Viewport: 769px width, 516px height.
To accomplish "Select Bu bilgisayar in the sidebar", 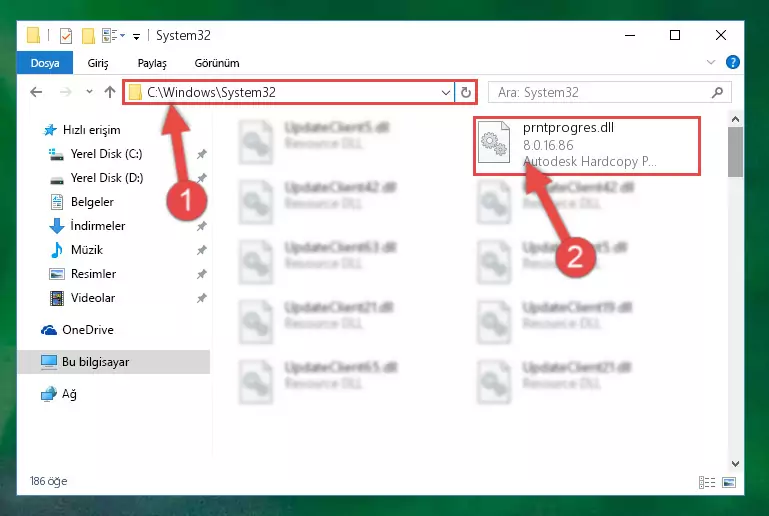I will coord(114,362).
